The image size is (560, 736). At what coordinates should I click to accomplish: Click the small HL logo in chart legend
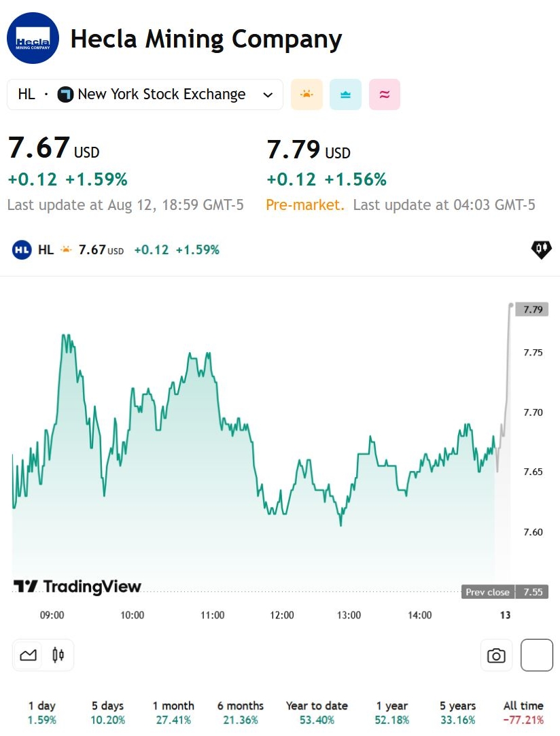(x=22, y=249)
